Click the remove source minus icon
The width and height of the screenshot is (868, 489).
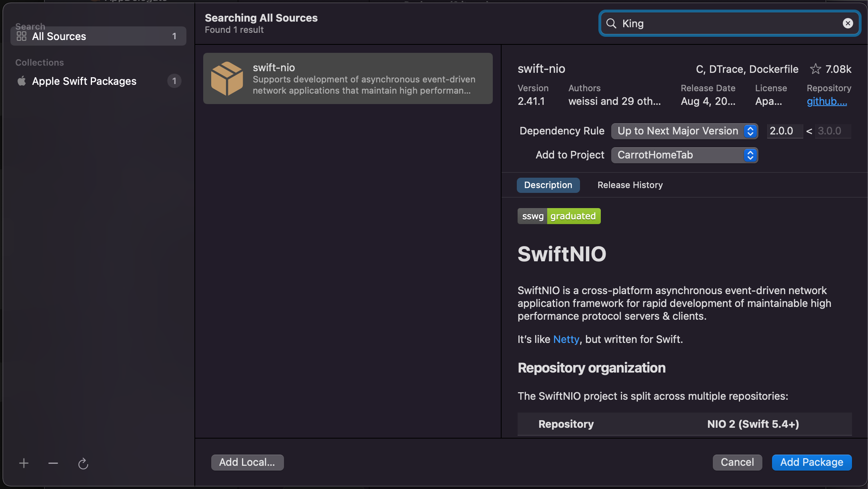coord(53,463)
